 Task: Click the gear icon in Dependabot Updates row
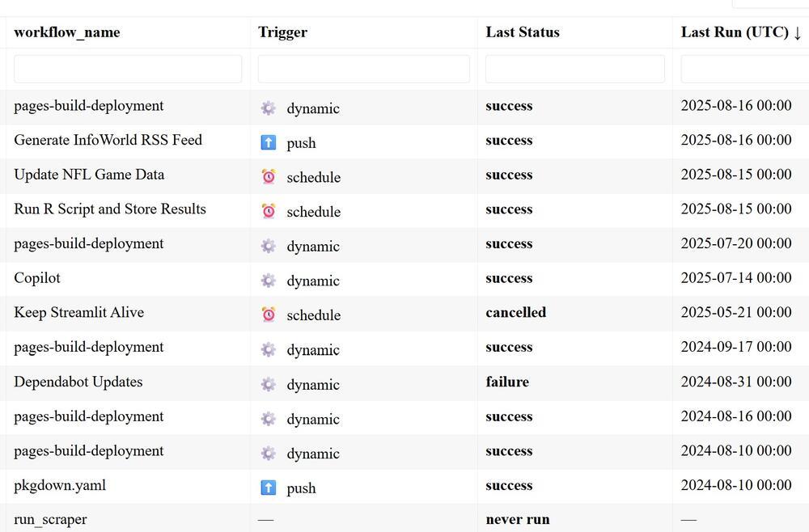(269, 383)
